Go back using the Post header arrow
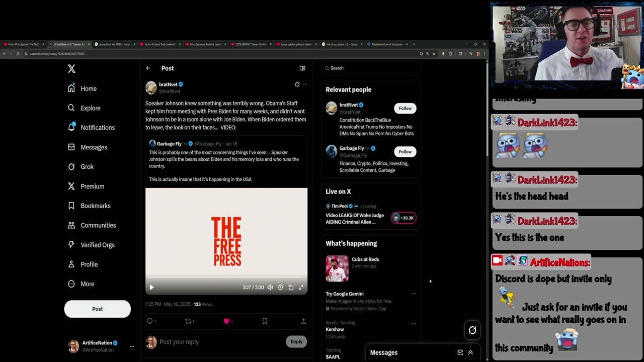The height and width of the screenshot is (362, 644). pos(148,68)
